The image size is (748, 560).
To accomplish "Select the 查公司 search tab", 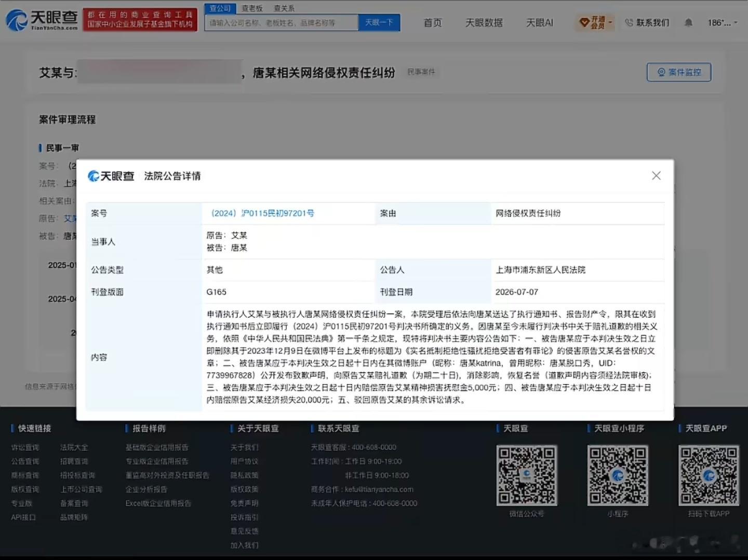I will coord(220,8).
